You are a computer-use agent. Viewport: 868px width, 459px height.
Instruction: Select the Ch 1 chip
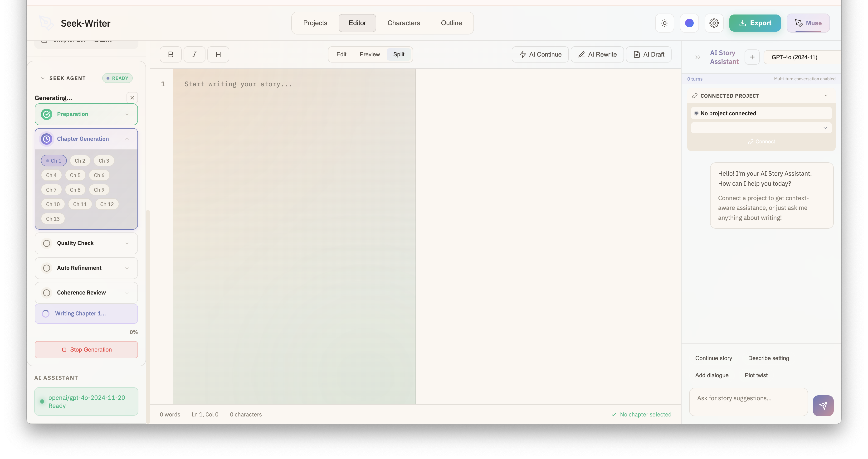coord(54,161)
